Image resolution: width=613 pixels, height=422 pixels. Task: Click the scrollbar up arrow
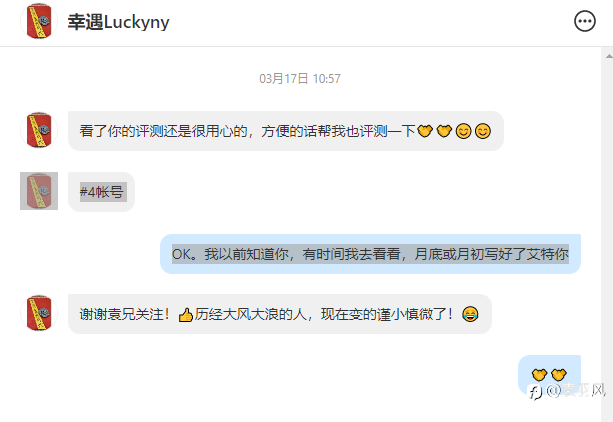(x=609, y=56)
